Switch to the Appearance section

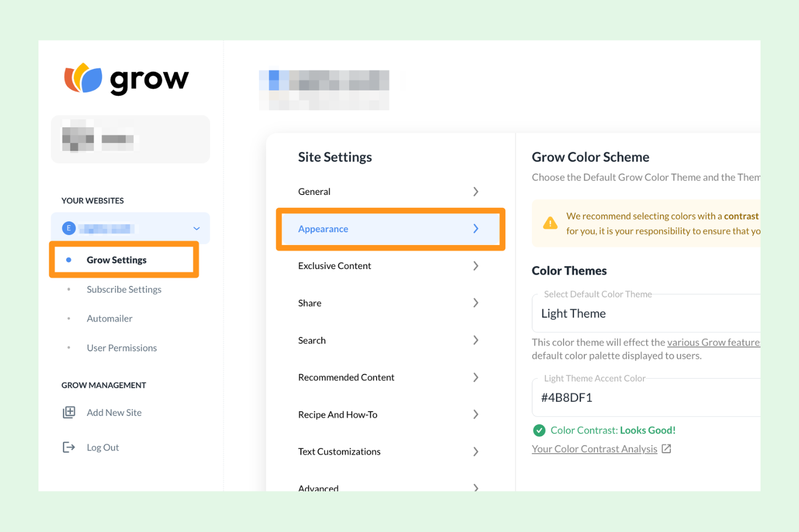coord(390,229)
